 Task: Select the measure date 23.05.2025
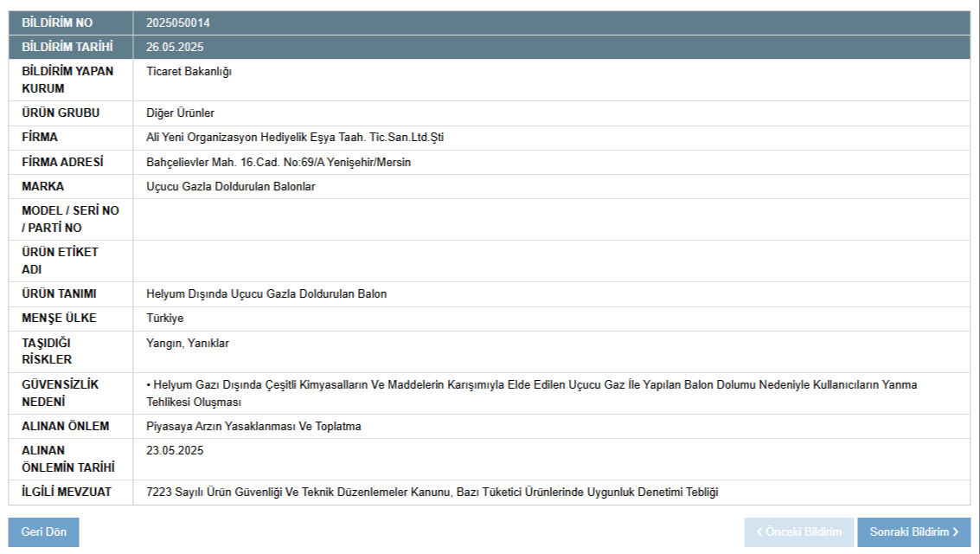coord(175,451)
